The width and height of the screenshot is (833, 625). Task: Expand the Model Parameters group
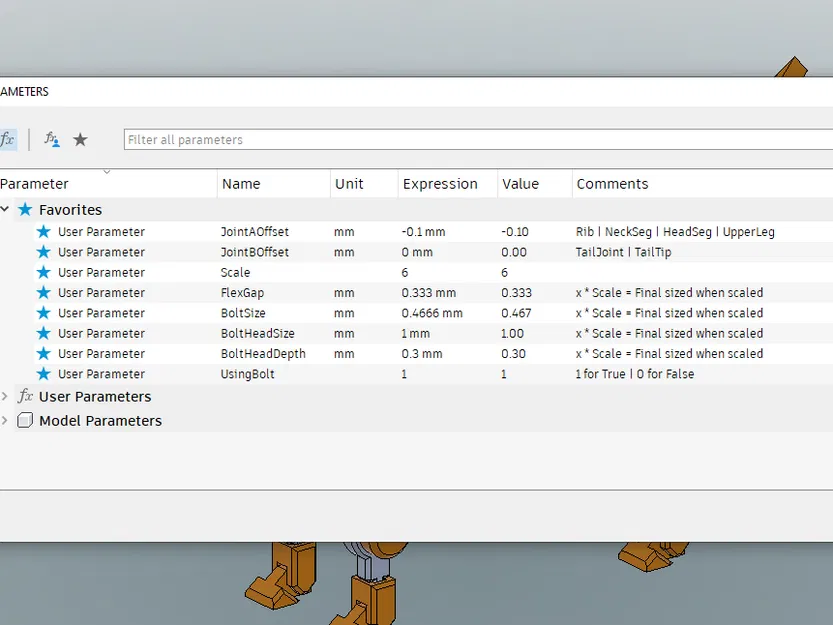[5, 420]
